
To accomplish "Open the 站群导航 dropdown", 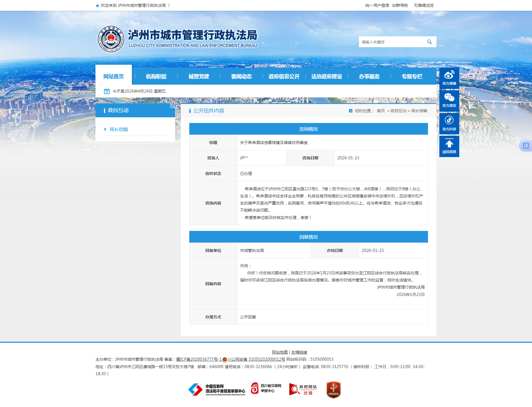I will pyautogui.click(x=400, y=5).
